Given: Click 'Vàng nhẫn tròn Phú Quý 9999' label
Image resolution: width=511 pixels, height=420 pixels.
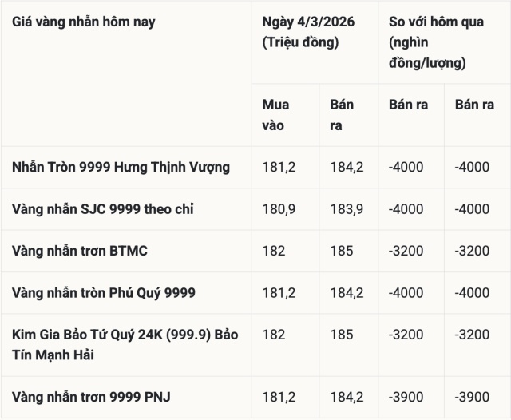Looking at the screenshot, I should click(104, 293).
